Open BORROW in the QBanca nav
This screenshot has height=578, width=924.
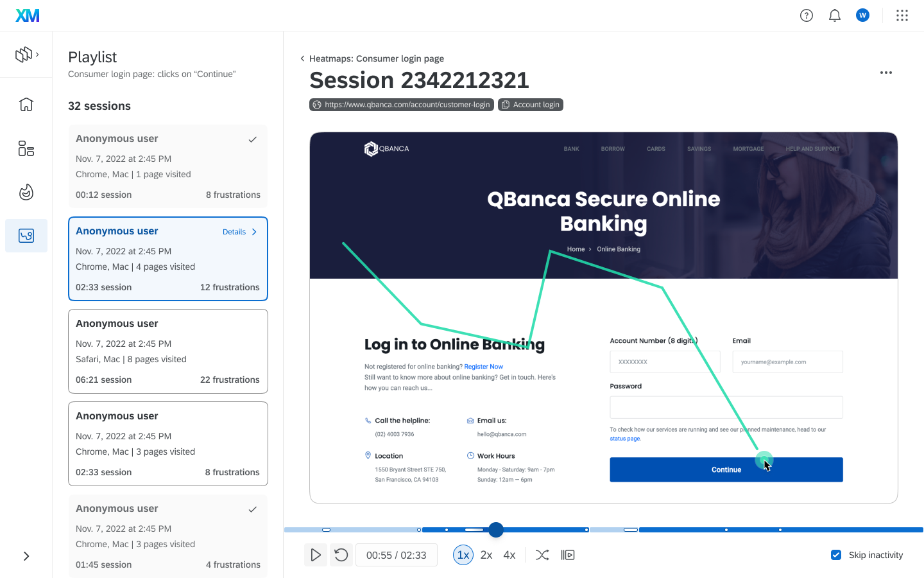[x=613, y=149]
